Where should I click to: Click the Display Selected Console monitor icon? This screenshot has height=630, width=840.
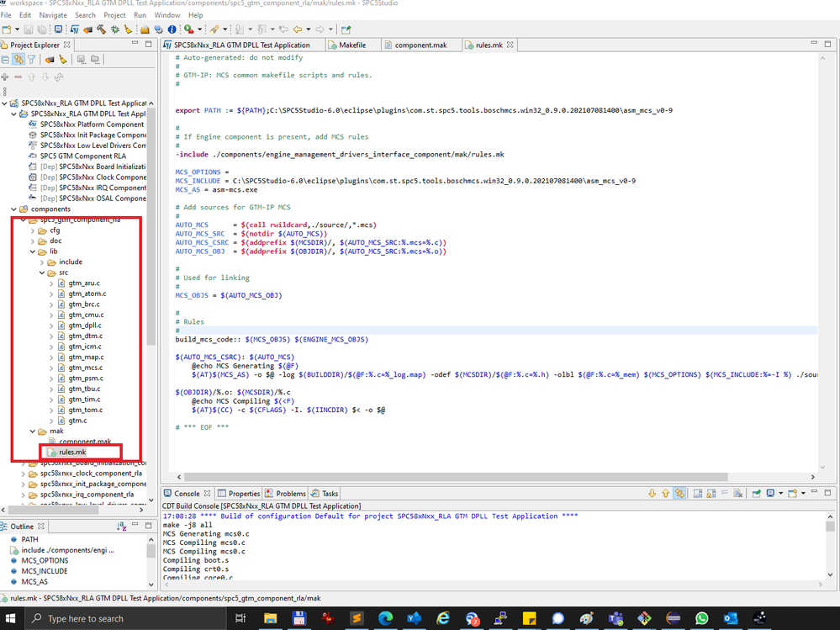[x=770, y=494]
